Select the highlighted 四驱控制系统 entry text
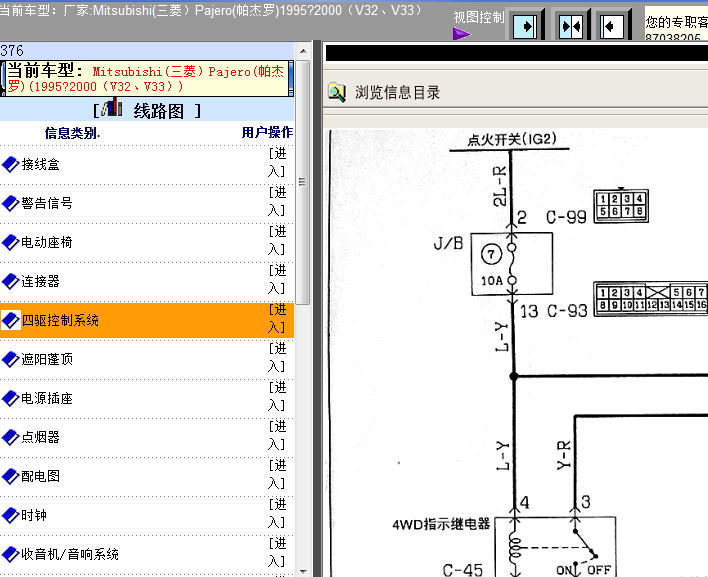Screen dimensions: 708x577 click(60, 320)
